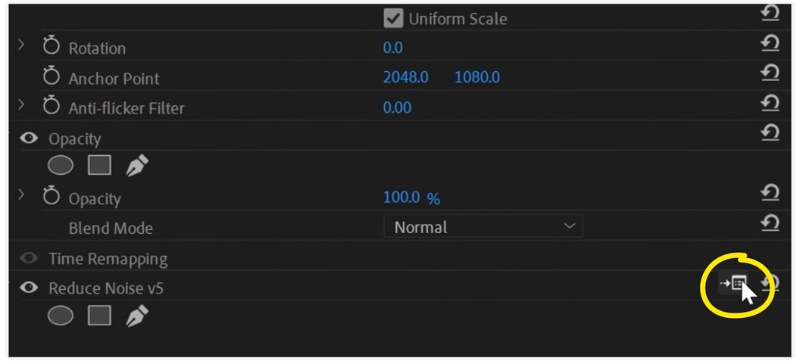Create rectangle mask under Reduce Noise v5
The image size is (800, 361).
(99, 316)
